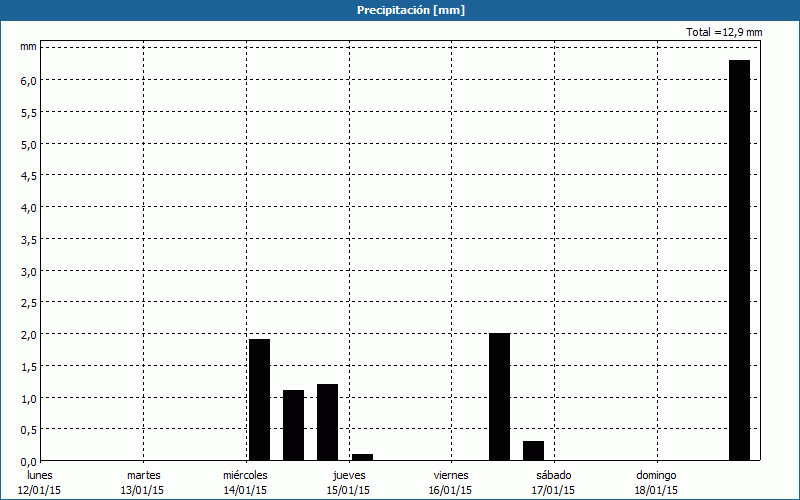Select the 1,2 mm bar before jueves
Image resolution: width=800 pixels, height=500 pixels.
tap(327, 422)
